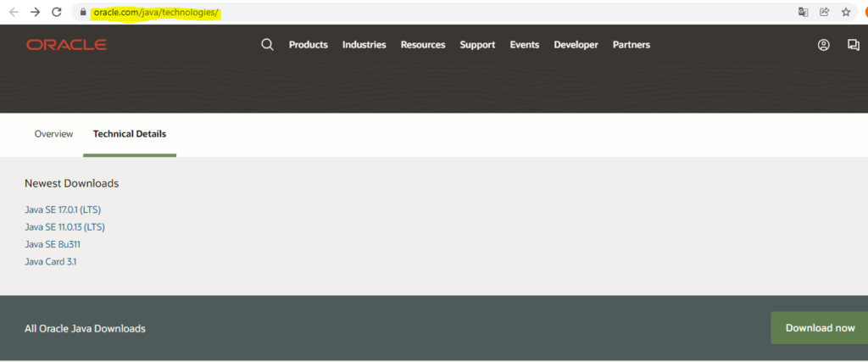Screen dimensions: 868x362
Task: Open the Products menu
Action: [x=309, y=45]
